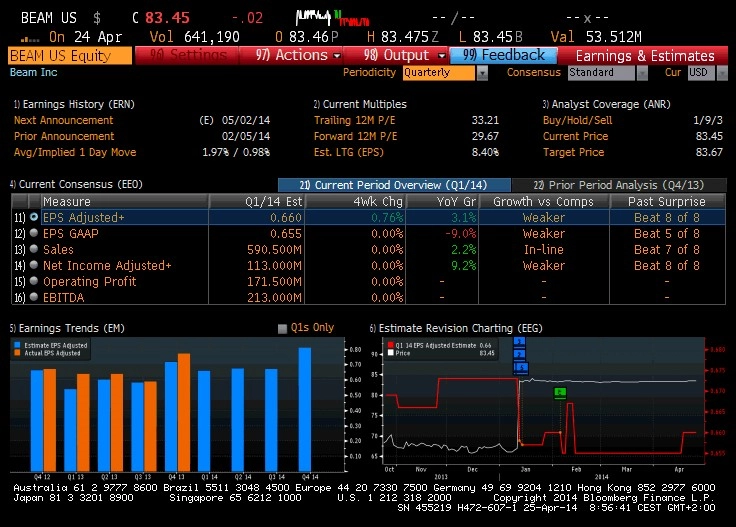
Task: Click red Q1 14 EPS Adjusted Estimate swatch
Action: 391,345
